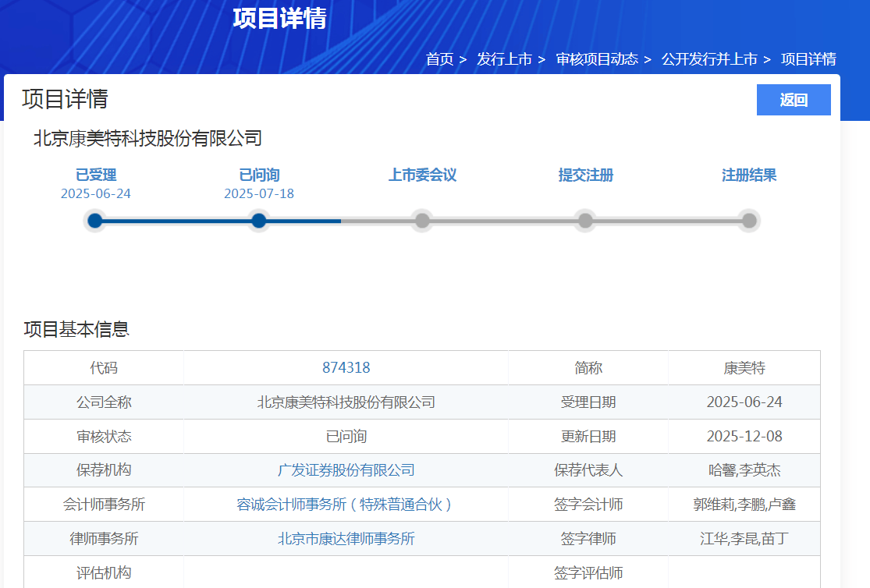This screenshot has height=588, width=870.
Task: Click 项目详情 breadcrumb item
Action: click(x=808, y=59)
